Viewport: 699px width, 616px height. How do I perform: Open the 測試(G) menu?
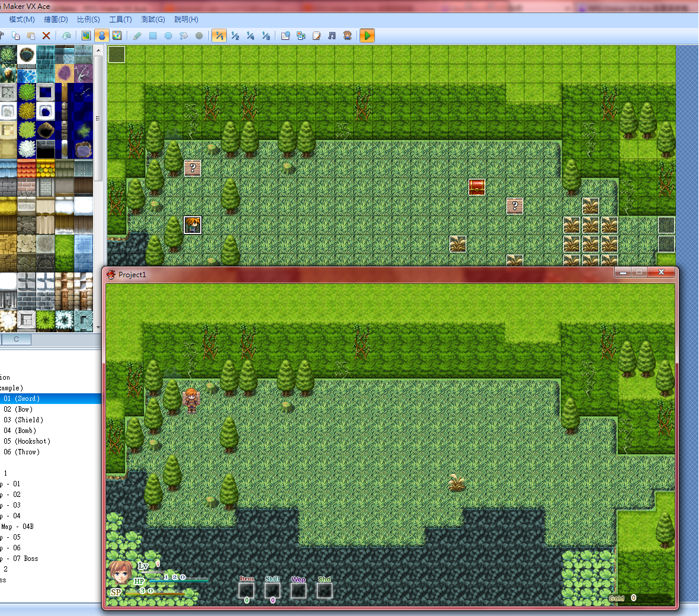tap(153, 19)
